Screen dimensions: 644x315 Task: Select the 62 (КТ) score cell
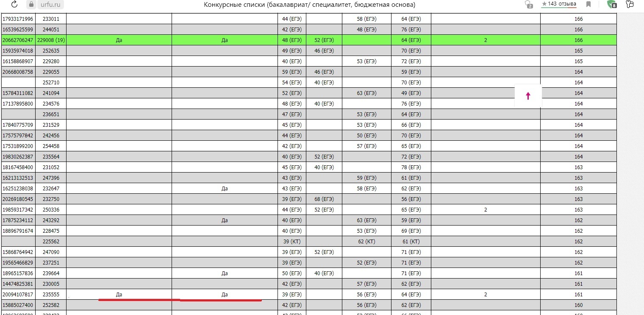[366, 242]
